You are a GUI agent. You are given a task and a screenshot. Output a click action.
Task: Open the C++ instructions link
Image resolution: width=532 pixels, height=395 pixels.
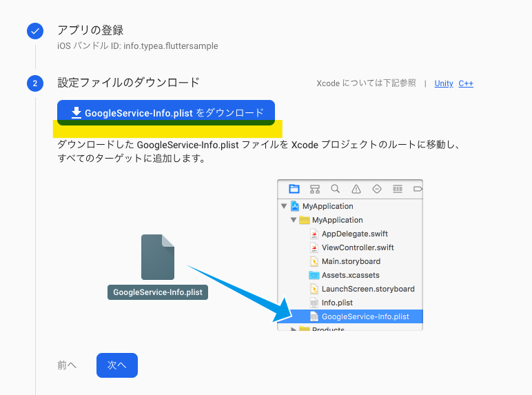tap(466, 83)
